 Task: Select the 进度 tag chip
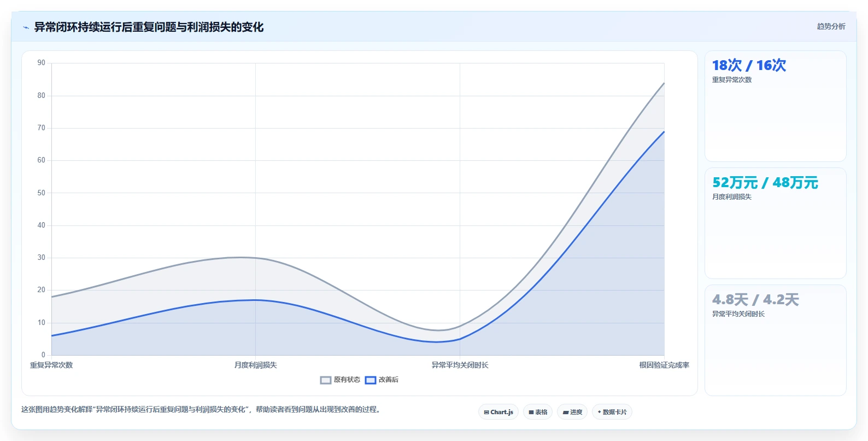click(x=572, y=412)
